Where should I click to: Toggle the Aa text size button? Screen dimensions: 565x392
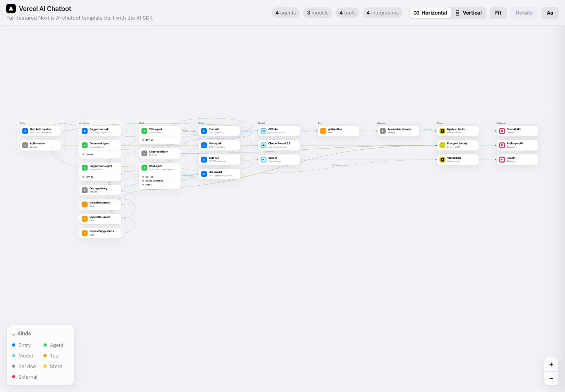[x=550, y=13]
